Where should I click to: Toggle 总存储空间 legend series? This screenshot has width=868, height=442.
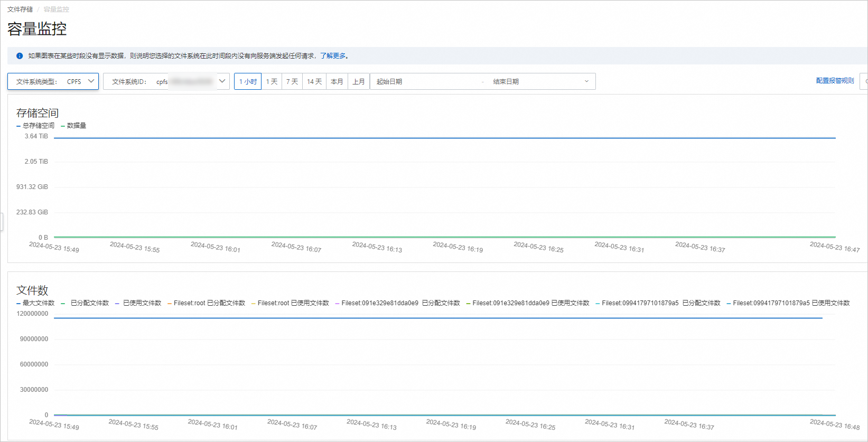click(x=35, y=126)
